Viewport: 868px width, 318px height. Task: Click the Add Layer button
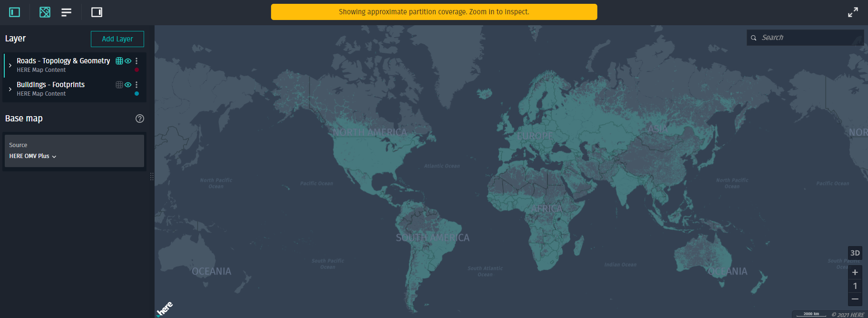(117, 39)
